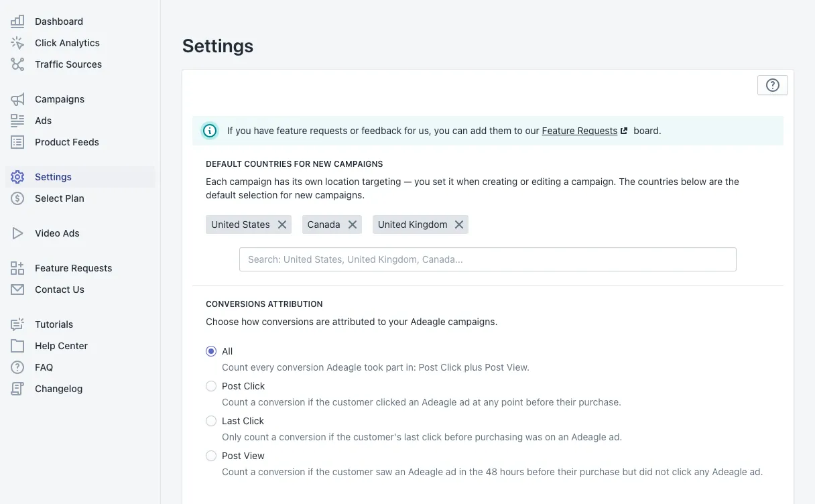Click the Ads layout icon
The width and height of the screenshot is (815, 504).
coord(17,121)
